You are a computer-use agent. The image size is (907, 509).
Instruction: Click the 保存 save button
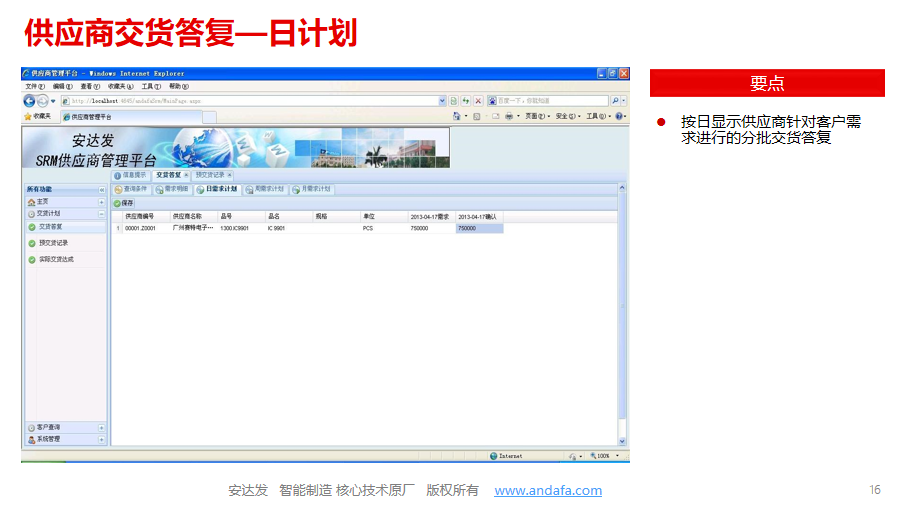pos(123,203)
